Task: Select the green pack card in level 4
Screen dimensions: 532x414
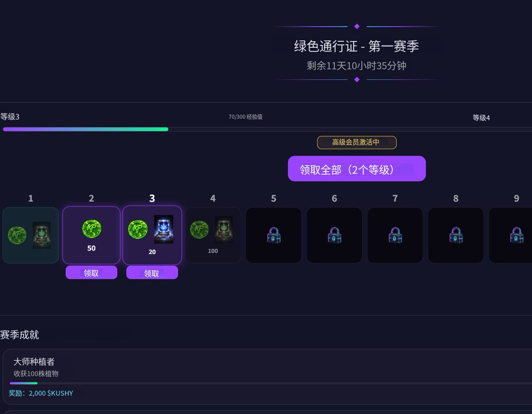Action: (224, 230)
